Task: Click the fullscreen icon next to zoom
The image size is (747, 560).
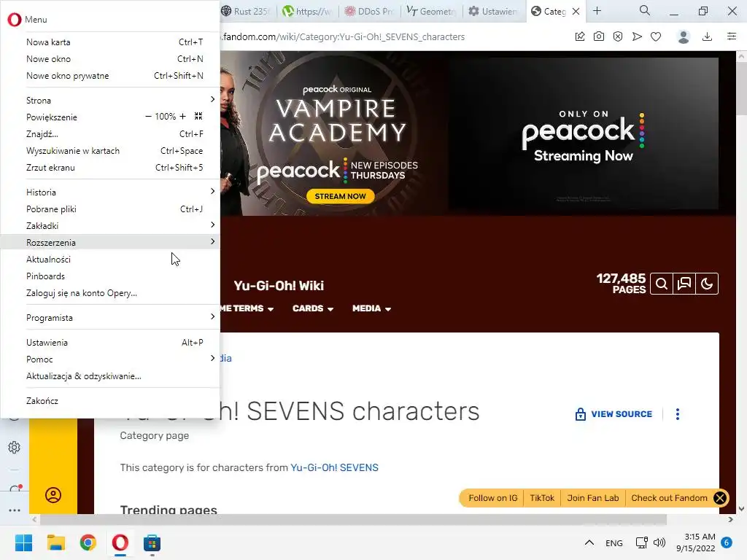Action: pos(198,116)
